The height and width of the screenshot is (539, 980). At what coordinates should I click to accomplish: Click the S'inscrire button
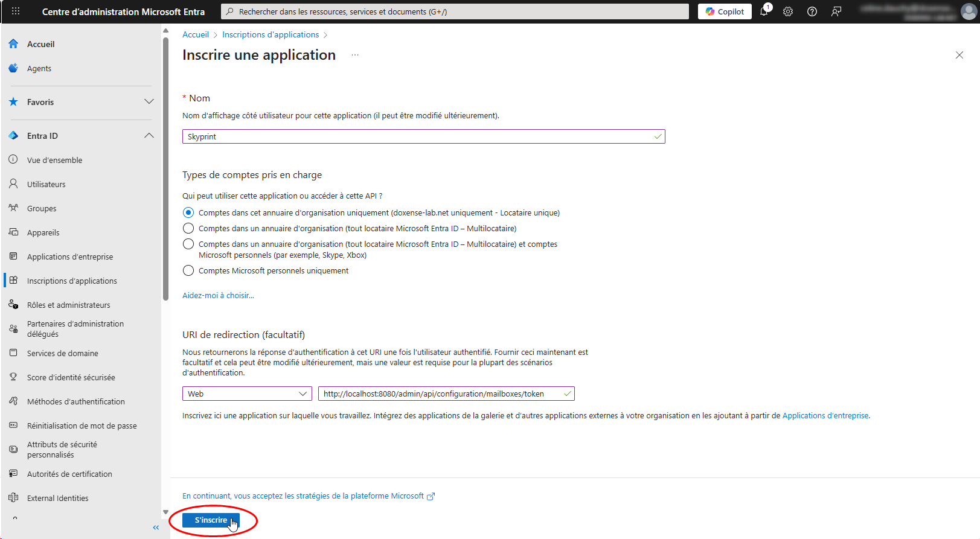(x=211, y=520)
